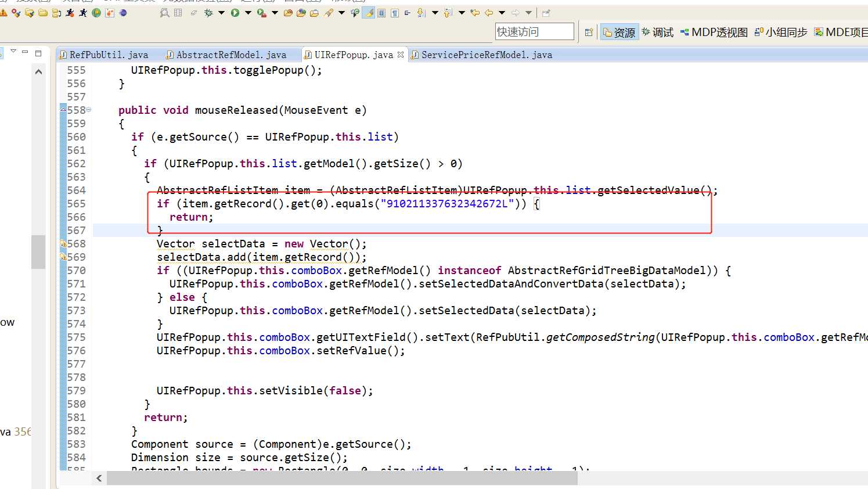868x489 pixels.
Task: Click the running man with red mark icon
Action: click(x=70, y=13)
